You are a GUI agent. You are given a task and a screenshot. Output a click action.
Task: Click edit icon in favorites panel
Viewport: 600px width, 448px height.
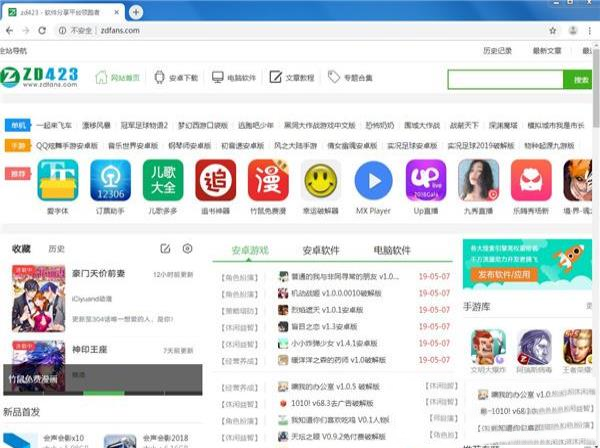[165, 249]
